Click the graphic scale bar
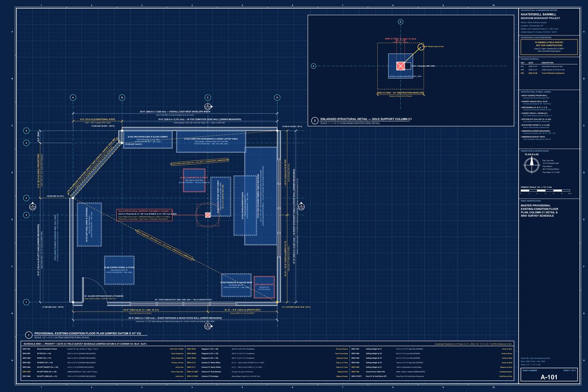Viewport: 588px width, 392px height. click(x=545, y=191)
